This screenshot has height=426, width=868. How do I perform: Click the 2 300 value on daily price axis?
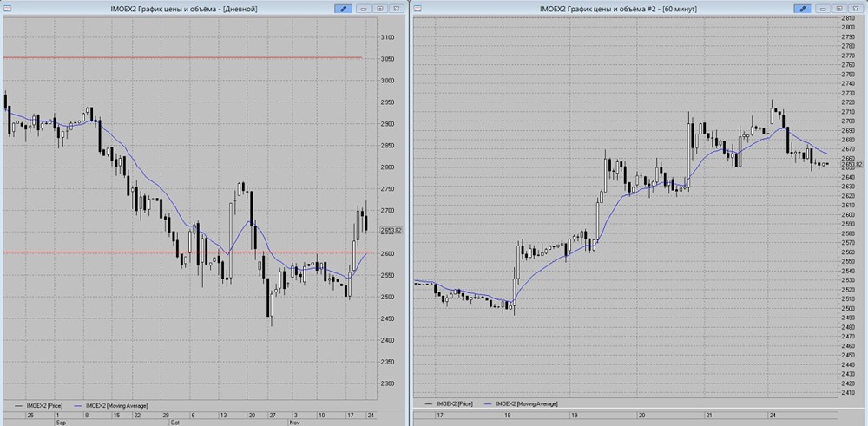pyautogui.click(x=387, y=383)
